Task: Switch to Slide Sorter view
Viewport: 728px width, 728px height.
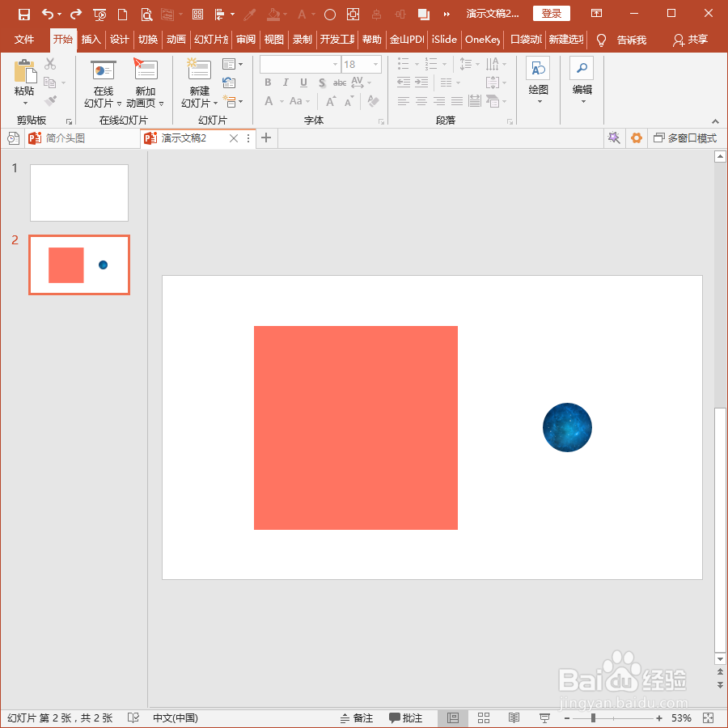Action: click(484, 717)
